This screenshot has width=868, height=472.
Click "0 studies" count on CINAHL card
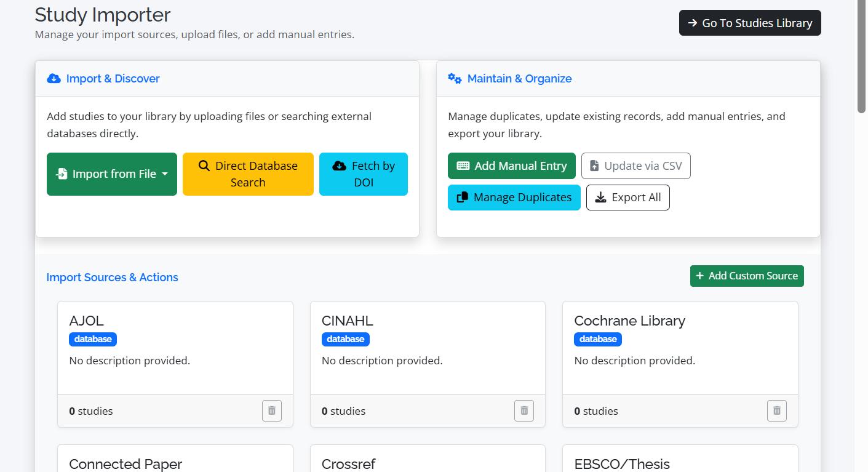[x=344, y=411]
